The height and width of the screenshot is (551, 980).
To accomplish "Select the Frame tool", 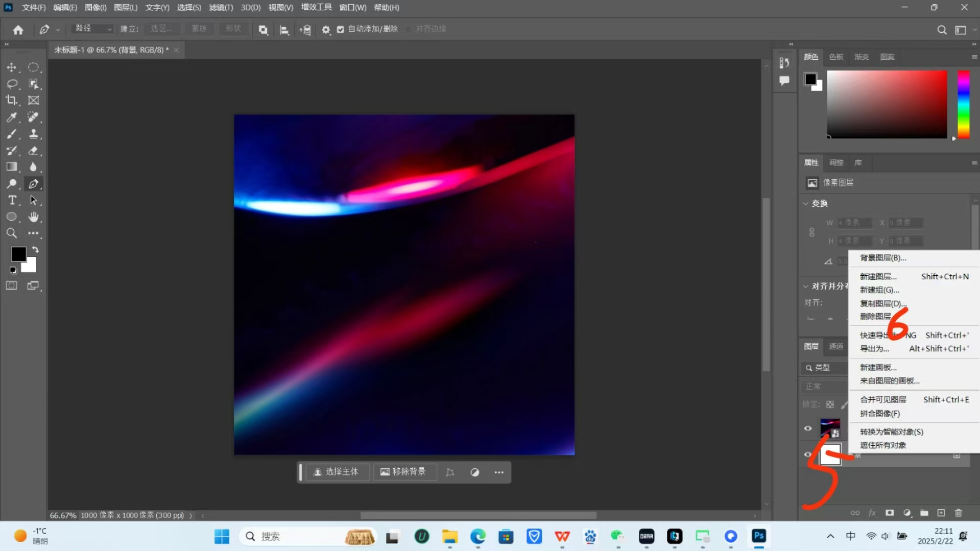I will [x=33, y=100].
